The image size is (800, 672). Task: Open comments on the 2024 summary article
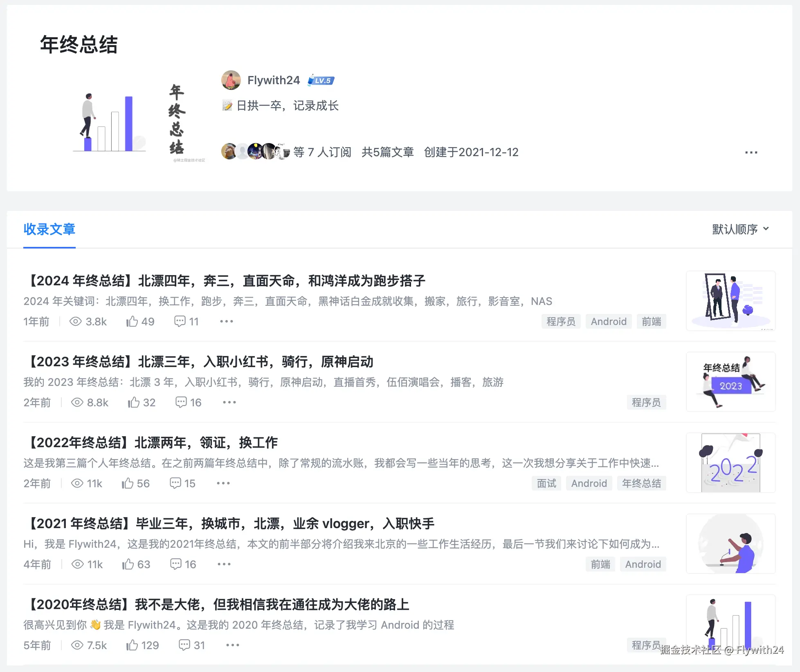coord(180,322)
